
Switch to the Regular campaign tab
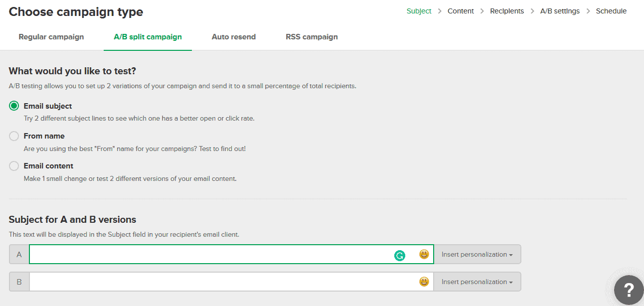tap(51, 36)
